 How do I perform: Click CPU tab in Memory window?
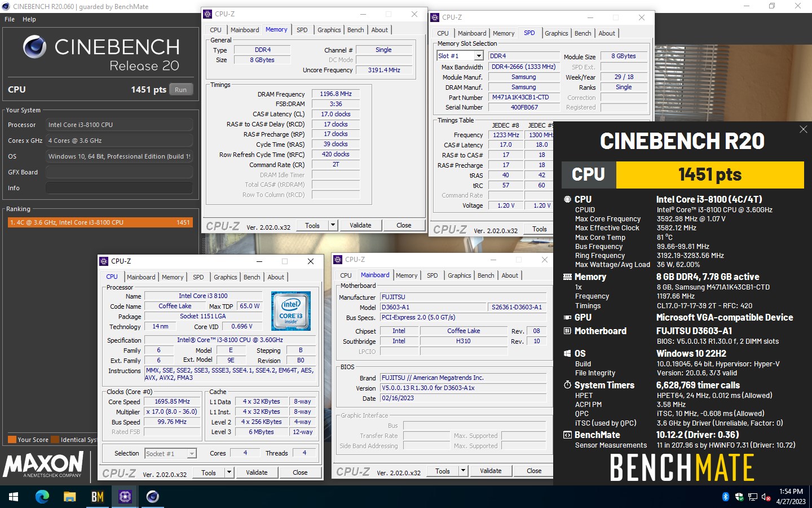[215, 30]
